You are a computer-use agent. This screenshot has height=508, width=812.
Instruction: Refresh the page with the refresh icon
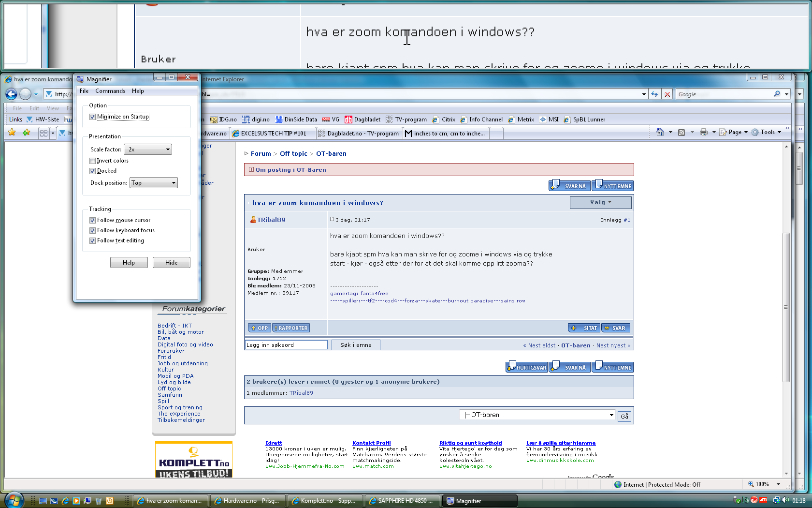[654, 94]
